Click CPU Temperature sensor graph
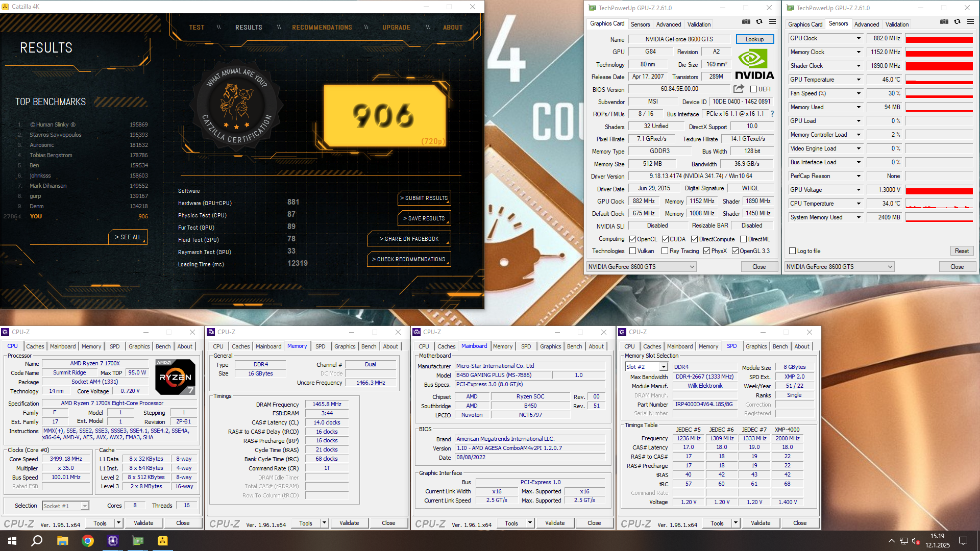This screenshot has width=980, height=551. click(x=939, y=204)
